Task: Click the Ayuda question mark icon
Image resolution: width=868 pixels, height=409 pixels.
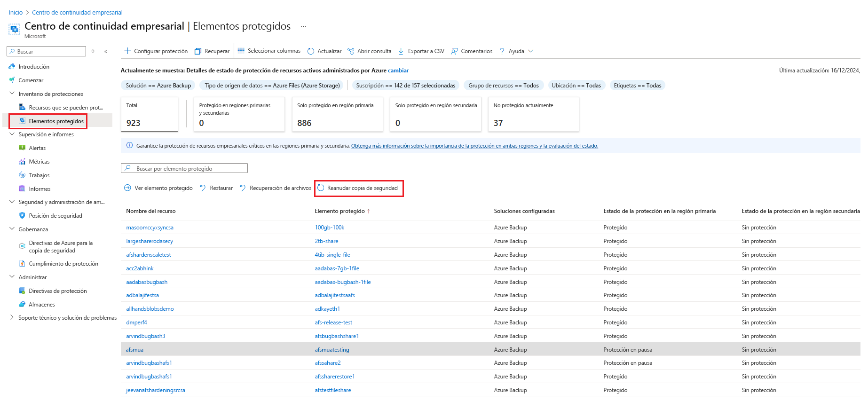Action: [502, 51]
